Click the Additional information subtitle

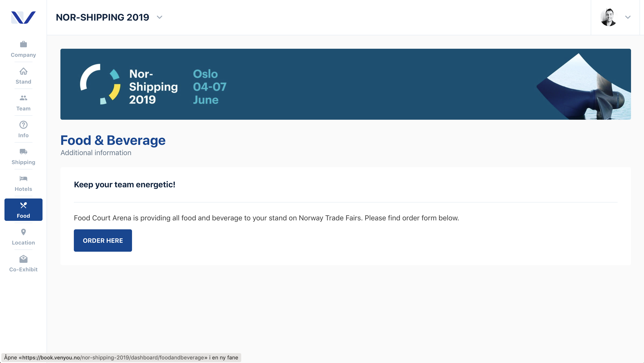point(96,152)
